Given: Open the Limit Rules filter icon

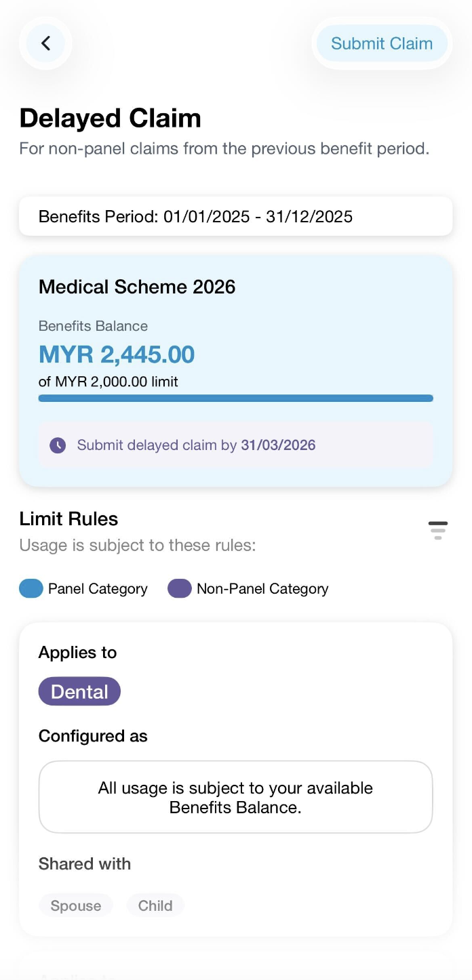Looking at the screenshot, I should point(438,530).
